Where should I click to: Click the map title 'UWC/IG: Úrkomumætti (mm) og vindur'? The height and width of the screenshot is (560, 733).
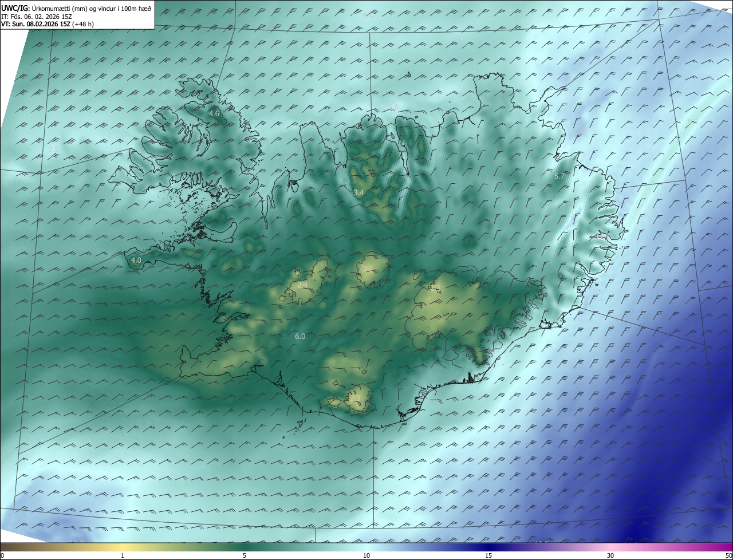(x=76, y=7)
